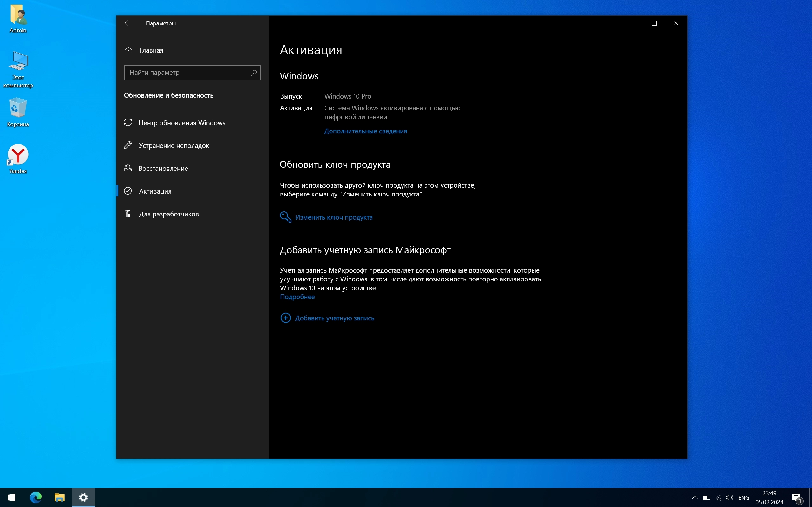Click the search magnifier icon
This screenshot has width=812, height=507.
click(254, 73)
